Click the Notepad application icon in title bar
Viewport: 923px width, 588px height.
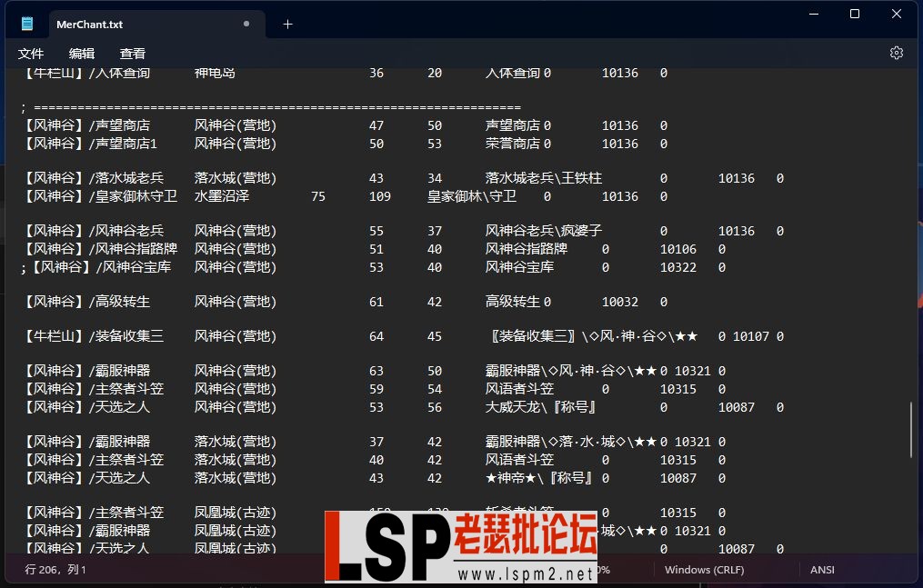[26, 24]
